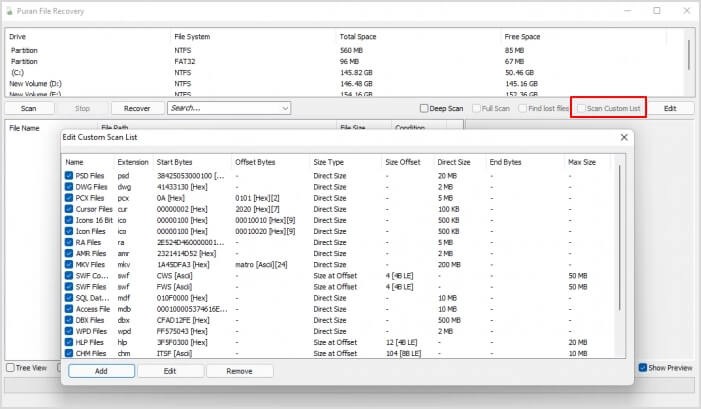Uncheck the CHM Files checkbox
This screenshot has height=409, width=701.
click(69, 353)
